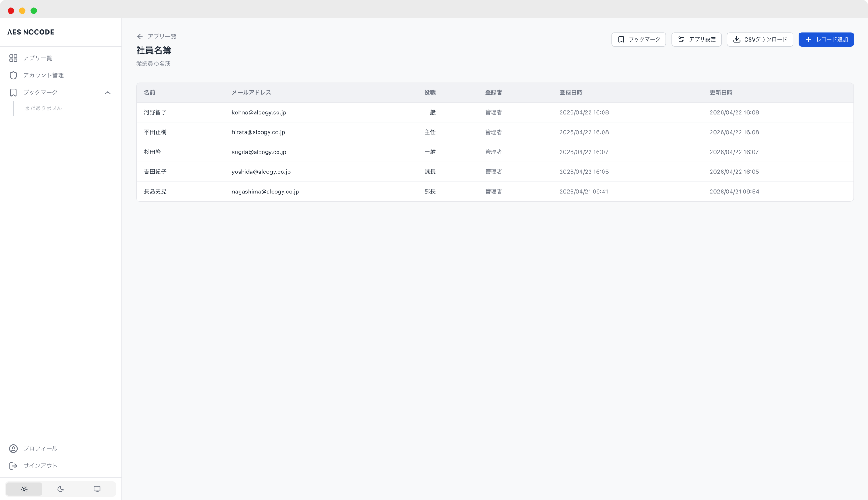This screenshot has width=868, height=500.
Task: Open the アカウント管理 menu item
Action: 43,75
